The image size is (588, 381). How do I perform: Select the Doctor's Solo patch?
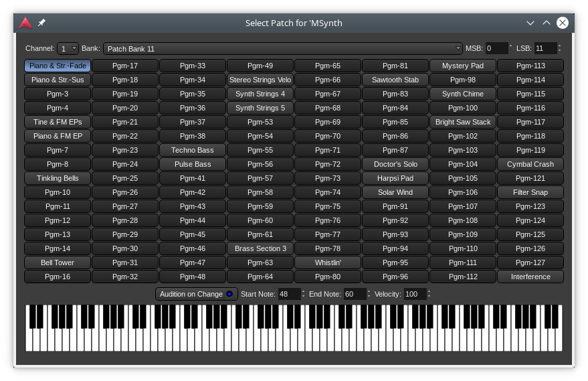[395, 164]
